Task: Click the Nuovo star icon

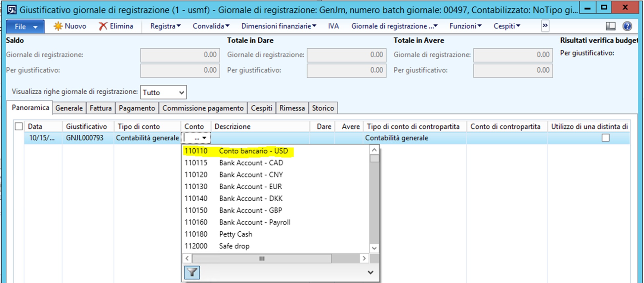Action: point(58,26)
